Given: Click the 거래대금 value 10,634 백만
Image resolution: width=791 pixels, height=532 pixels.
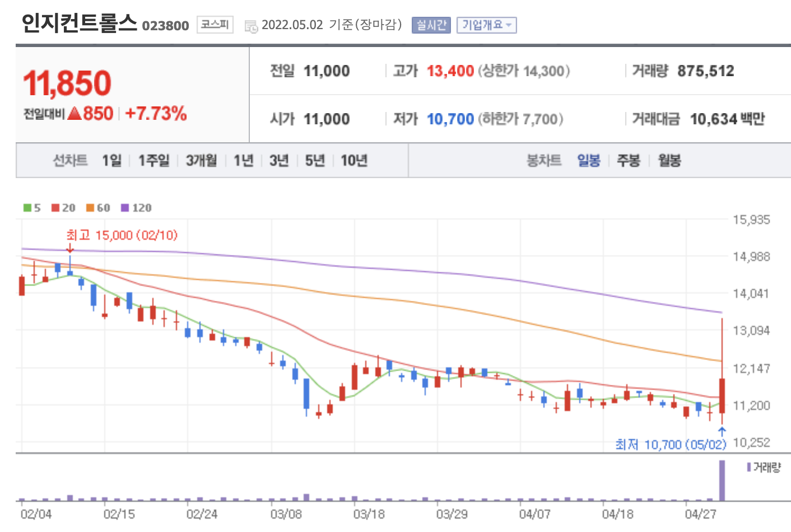Looking at the screenshot, I should click(x=727, y=119).
